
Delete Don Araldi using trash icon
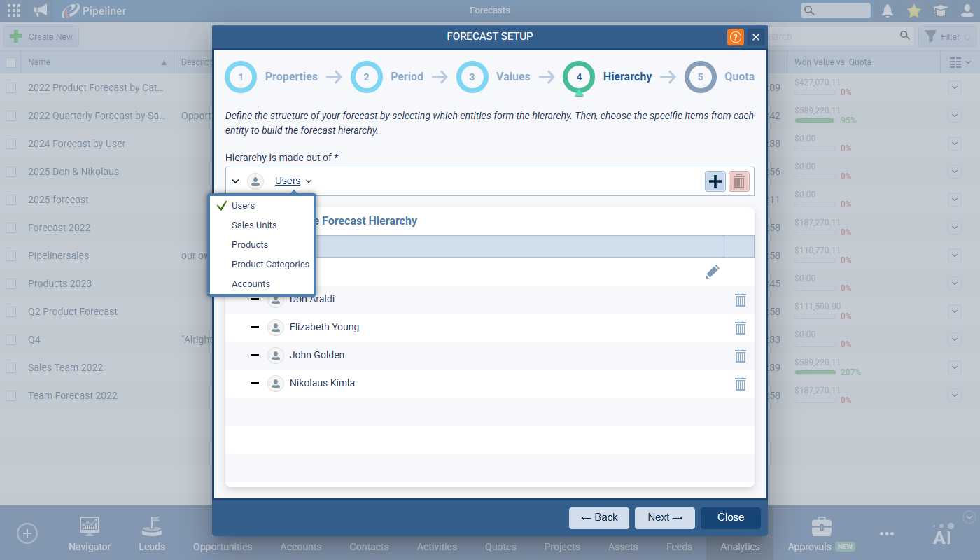point(740,300)
